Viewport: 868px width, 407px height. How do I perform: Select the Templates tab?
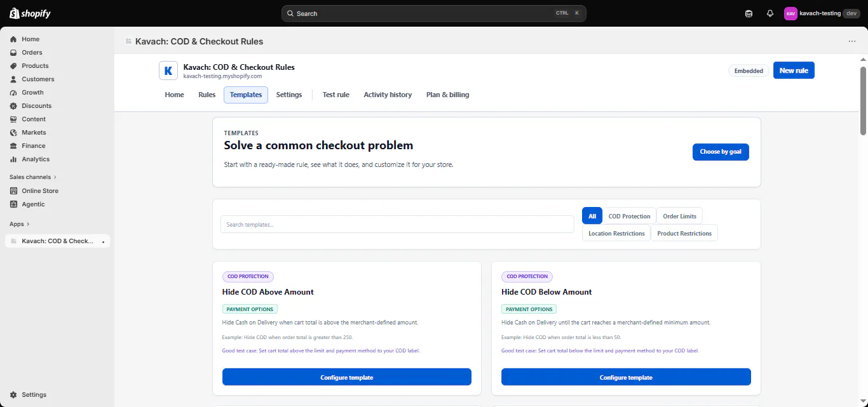coord(246,95)
